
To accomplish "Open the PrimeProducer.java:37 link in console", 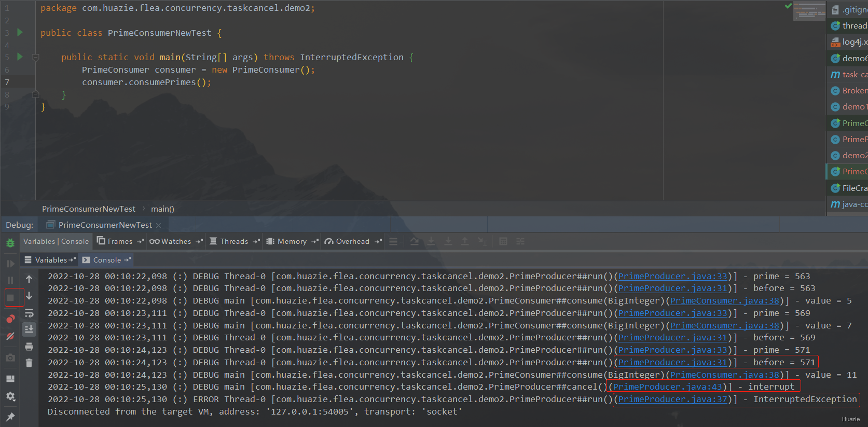I will click(672, 399).
